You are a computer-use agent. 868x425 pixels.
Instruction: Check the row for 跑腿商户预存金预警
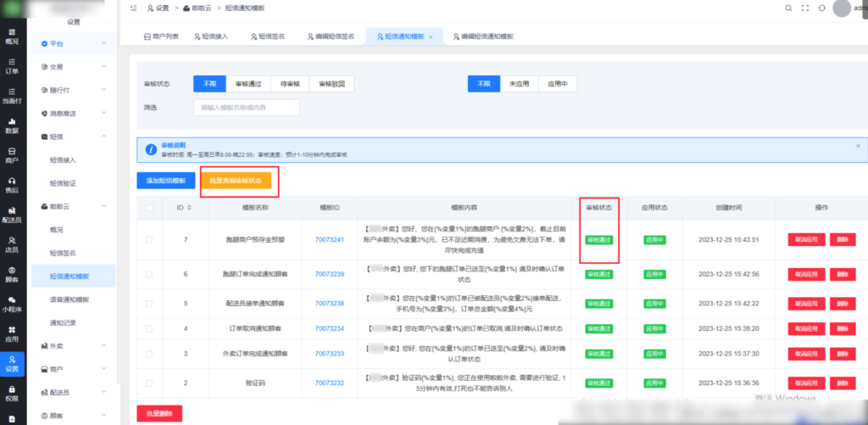149,240
